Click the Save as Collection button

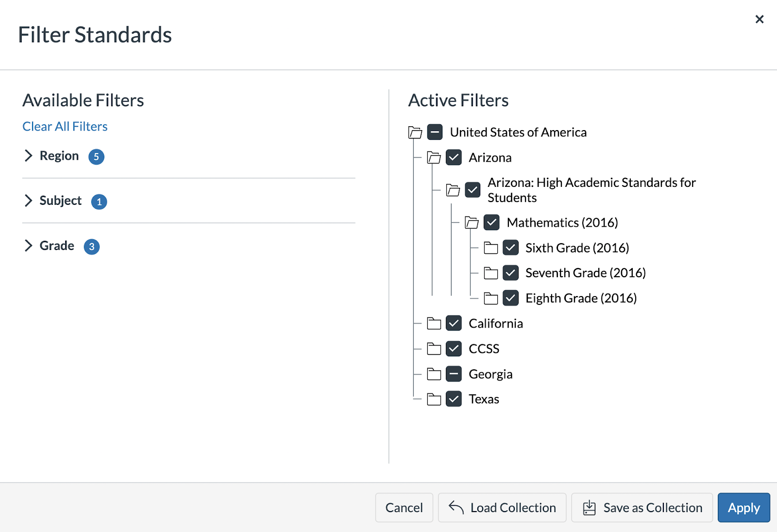[642, 508]
